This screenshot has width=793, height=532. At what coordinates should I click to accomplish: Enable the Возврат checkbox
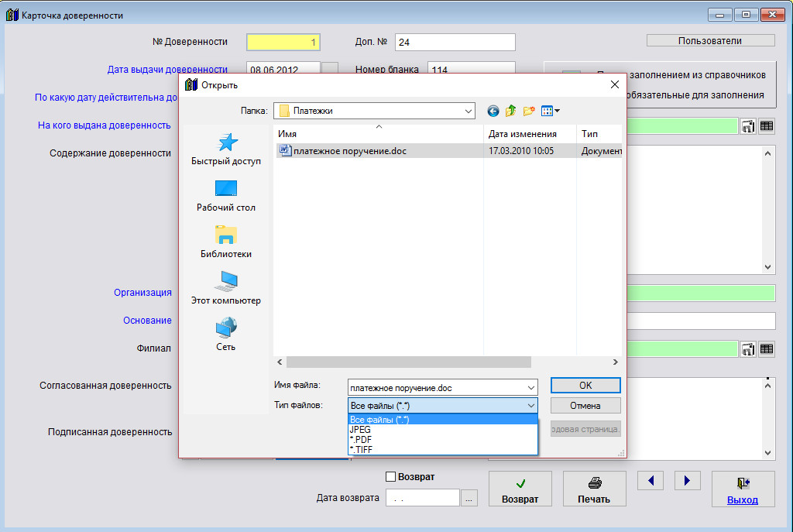coord(391,476)
